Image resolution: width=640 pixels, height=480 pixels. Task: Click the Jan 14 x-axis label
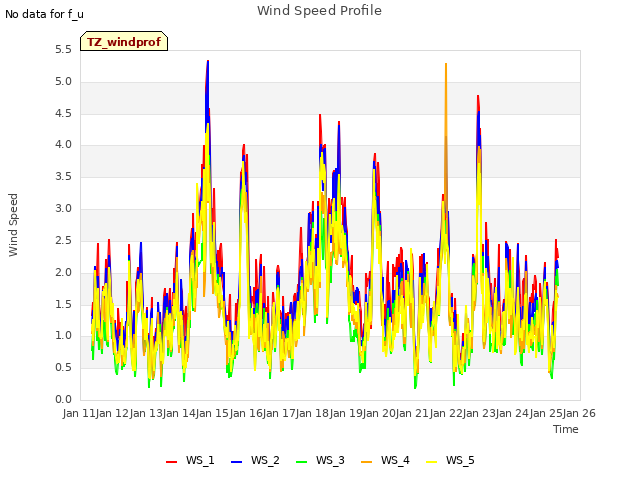179,413
